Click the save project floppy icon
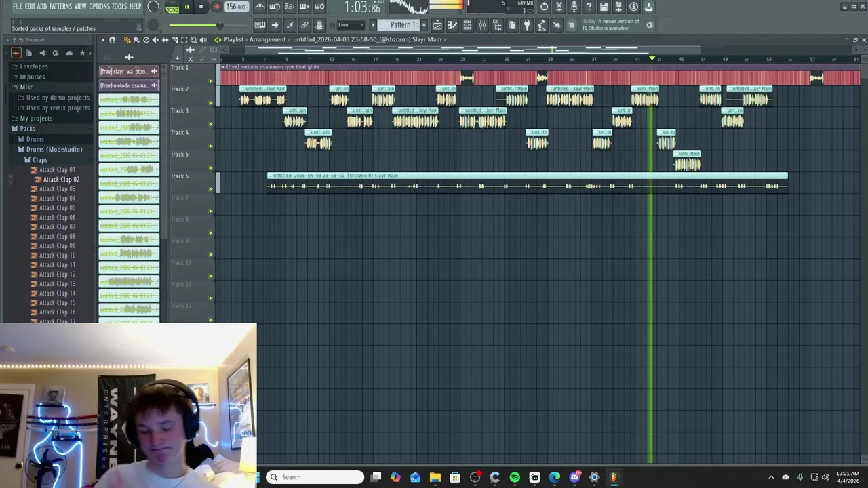868x488 pixels. tap(604, 7)
